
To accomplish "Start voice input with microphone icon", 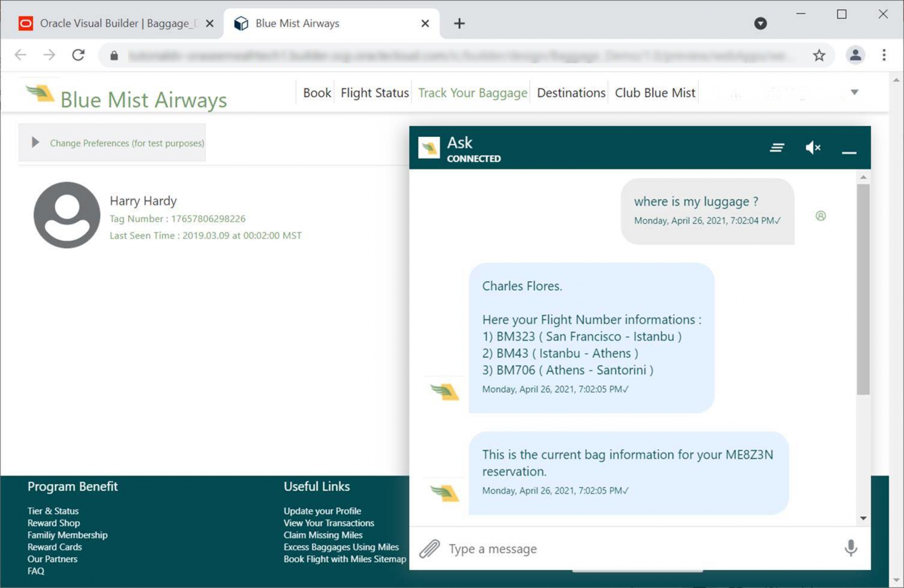I will click(850, 548).
